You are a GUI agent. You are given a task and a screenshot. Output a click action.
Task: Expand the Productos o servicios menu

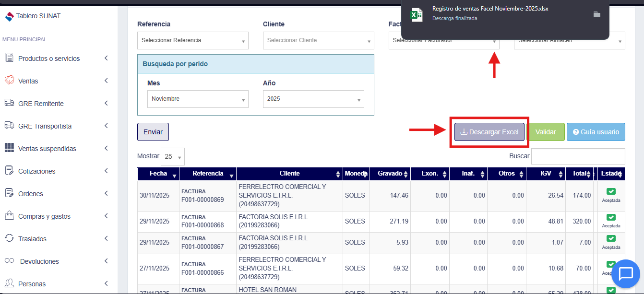coord(49,59)
